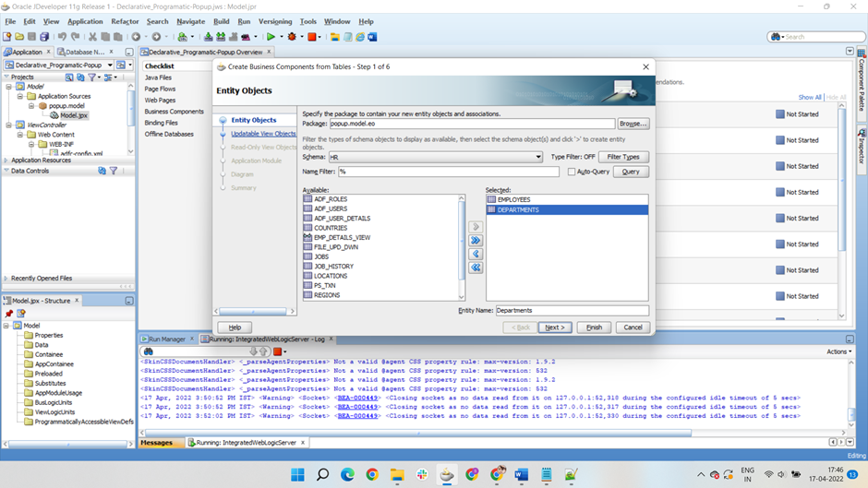
Task: Click the Rebuild project toolbar icon
Action: (x=221, y=37)
